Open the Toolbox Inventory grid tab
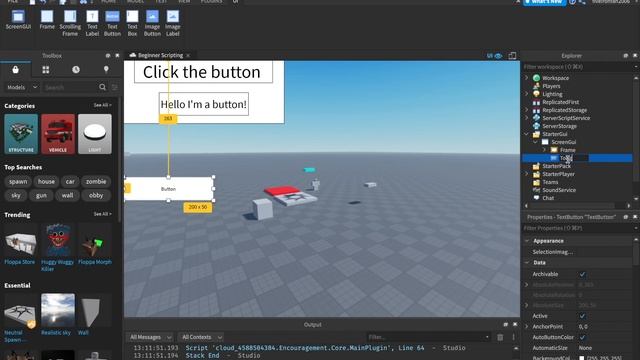Image resolution: width=640 pixels, height=360 pixels. pos(46,70)
